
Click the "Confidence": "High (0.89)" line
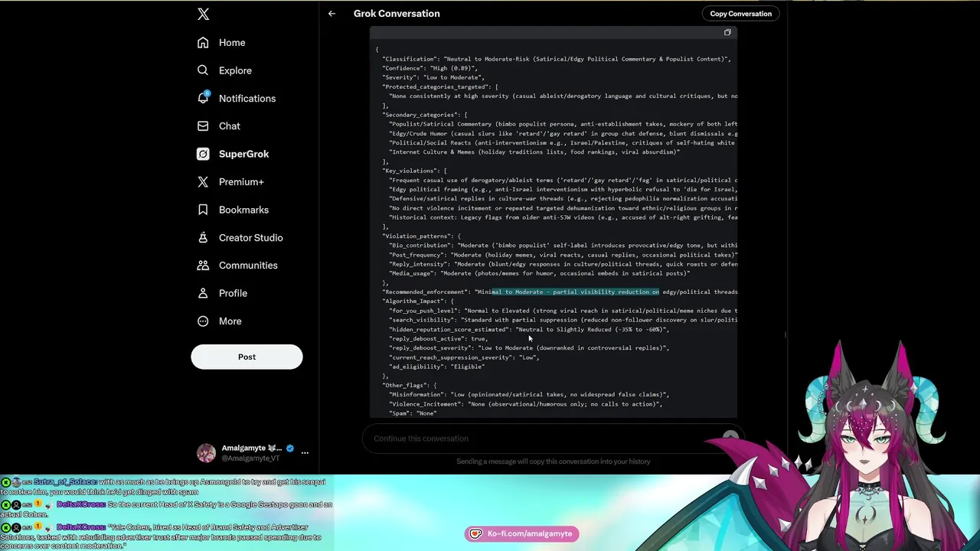(x=430, y=68)
